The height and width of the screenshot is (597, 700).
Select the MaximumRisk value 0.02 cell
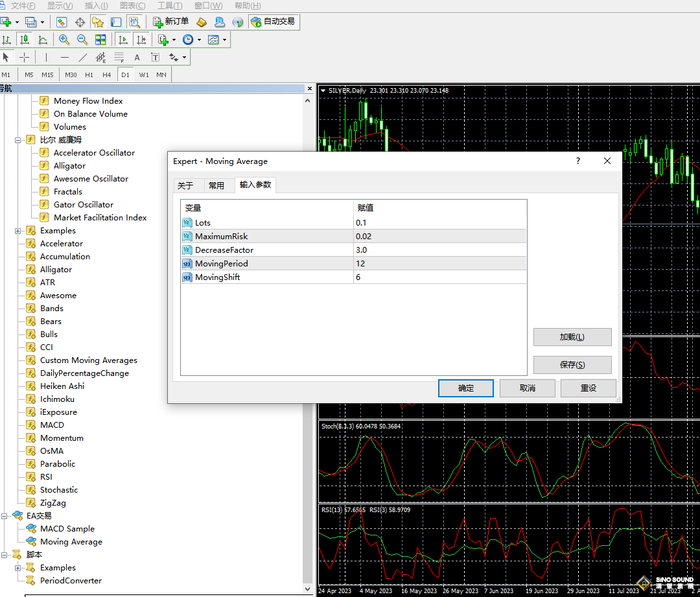tap(439, 236)
